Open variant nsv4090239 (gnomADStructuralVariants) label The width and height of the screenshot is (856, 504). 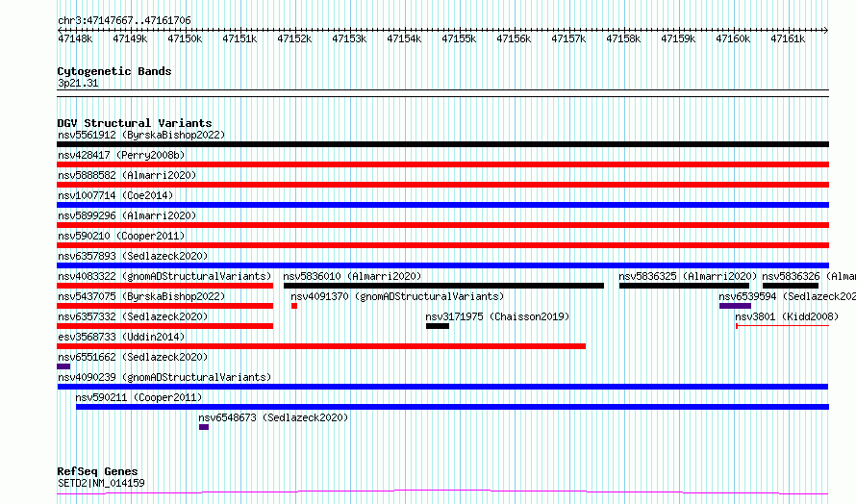point(164,377)
